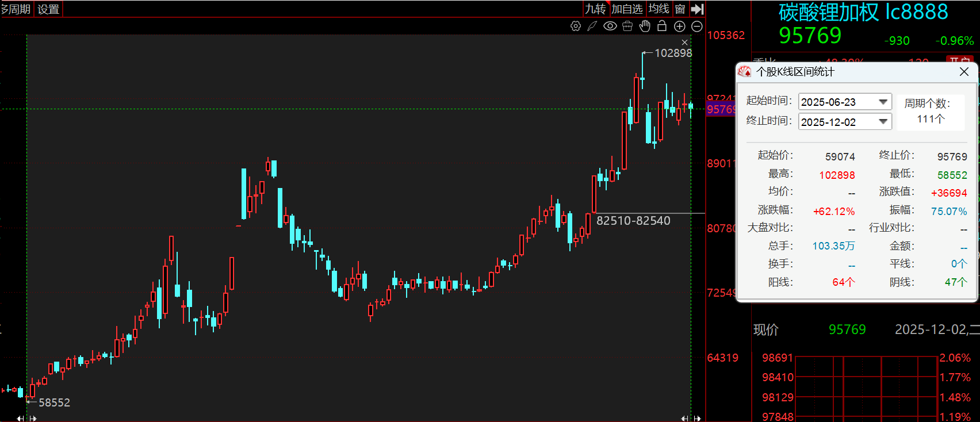Click the arrow-to-bar collapse panel icon
980x422 pixels.
click(x=697, y=9)
